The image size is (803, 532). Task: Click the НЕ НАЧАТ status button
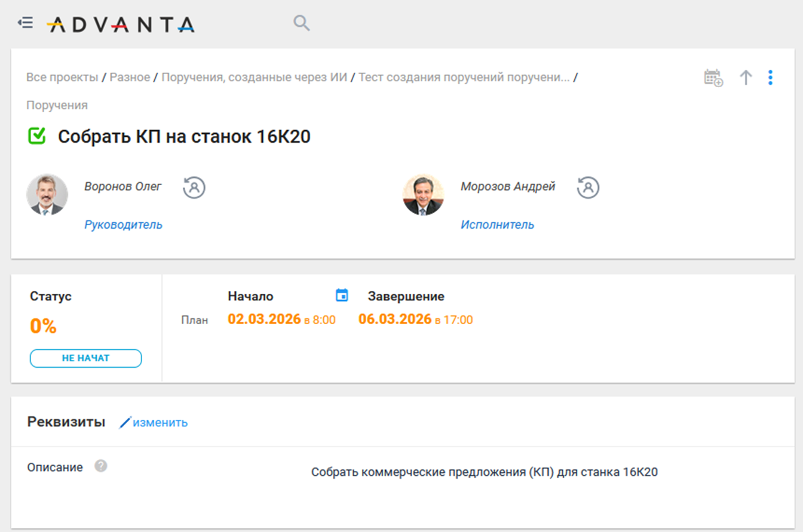86,358
